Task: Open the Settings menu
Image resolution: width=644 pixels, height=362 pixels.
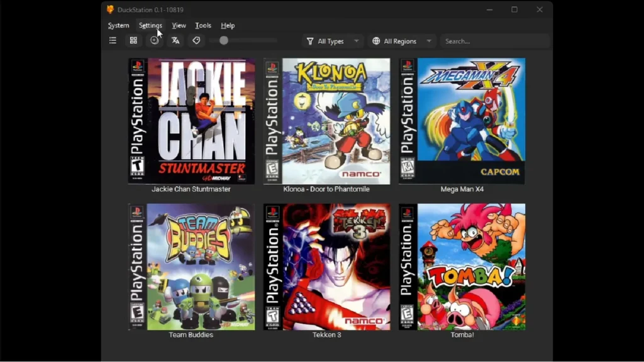Action: pos(150,25)
